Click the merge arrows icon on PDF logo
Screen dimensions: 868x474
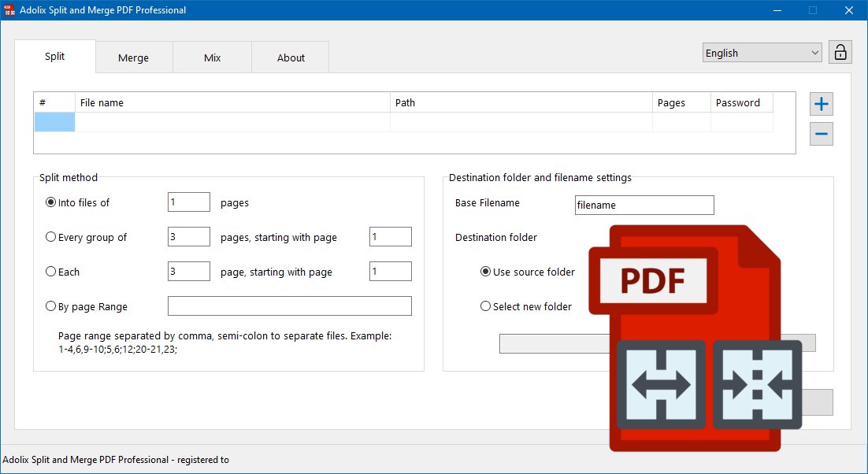757,384
